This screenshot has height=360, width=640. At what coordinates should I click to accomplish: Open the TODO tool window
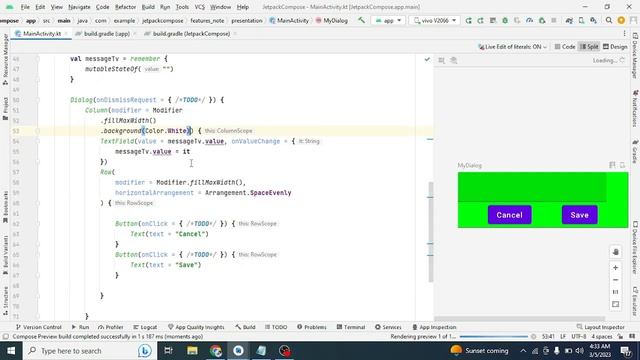pyautogui.click(x=276, y=327)
